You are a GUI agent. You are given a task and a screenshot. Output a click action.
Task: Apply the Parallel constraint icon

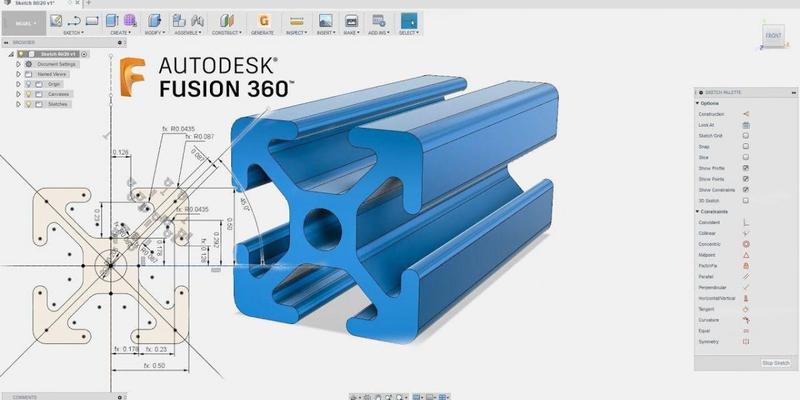click(x=746, y=277)
